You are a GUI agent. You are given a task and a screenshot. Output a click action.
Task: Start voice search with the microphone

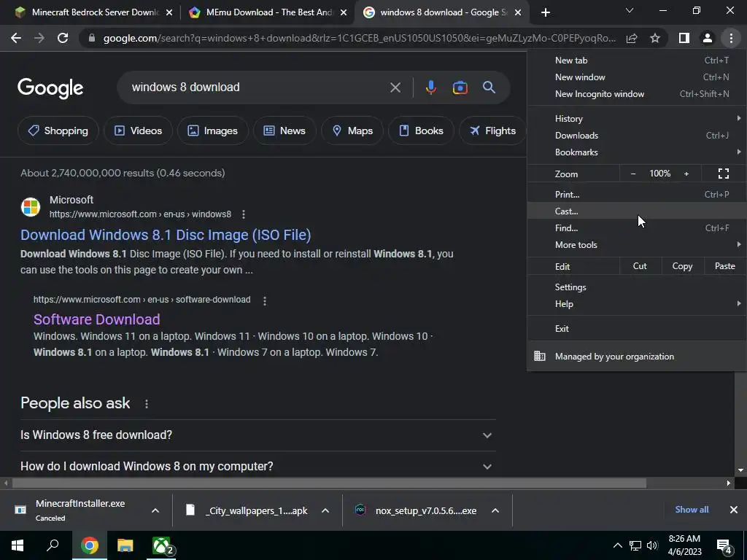point(430,87)
